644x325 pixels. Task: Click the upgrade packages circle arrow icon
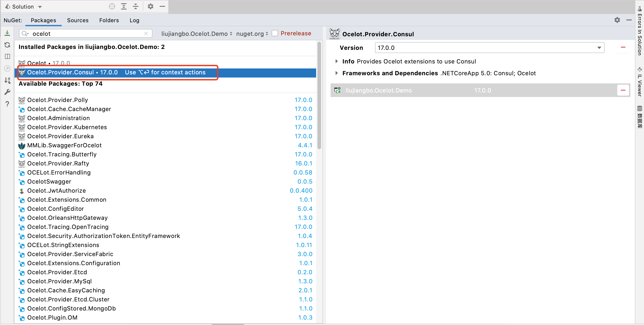pyautogui.click(x=7, y=68)
